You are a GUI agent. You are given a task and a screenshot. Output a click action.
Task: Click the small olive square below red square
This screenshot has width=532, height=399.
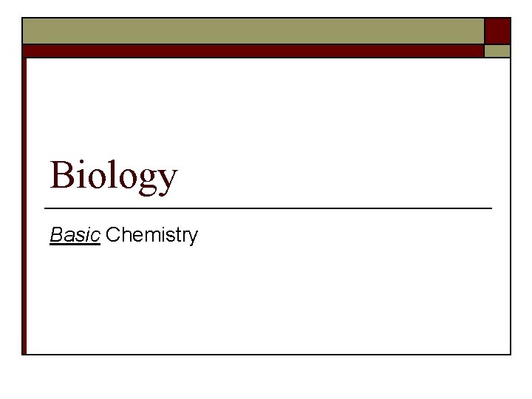point(497,51)
